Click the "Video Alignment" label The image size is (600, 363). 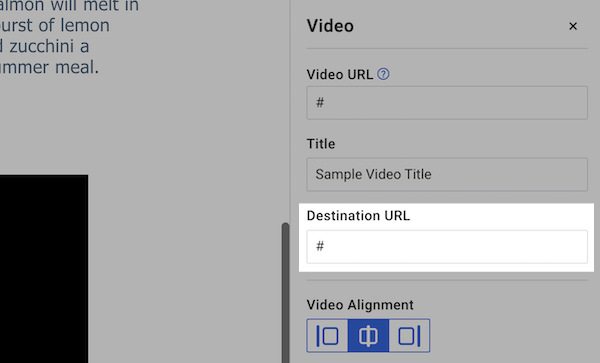pos(360,305)
